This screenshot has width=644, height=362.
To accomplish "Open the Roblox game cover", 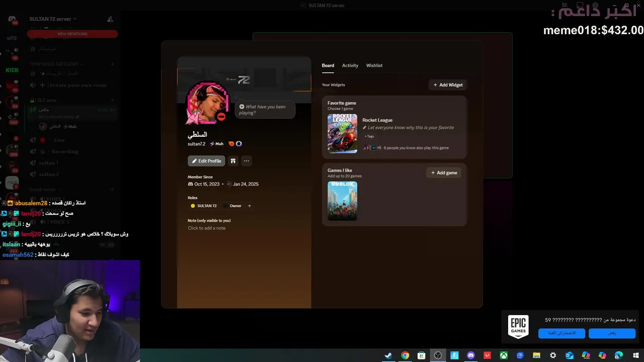I will tap(342, 201).
